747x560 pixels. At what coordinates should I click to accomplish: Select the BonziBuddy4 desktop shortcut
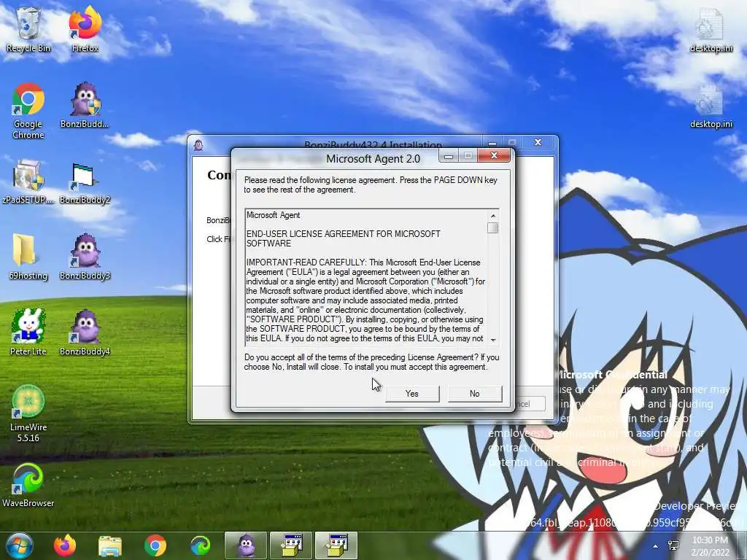tap(85, 332)
